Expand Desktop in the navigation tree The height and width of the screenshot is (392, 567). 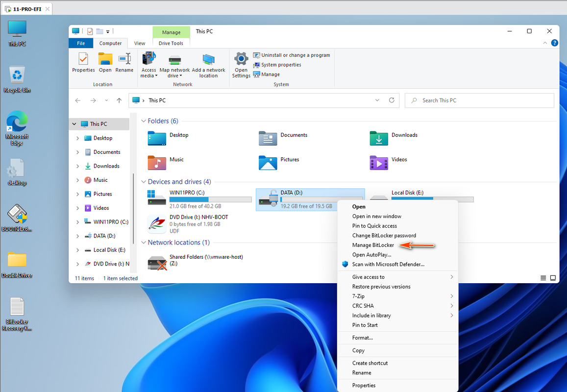pyautogui.click(x=77, y=138)
